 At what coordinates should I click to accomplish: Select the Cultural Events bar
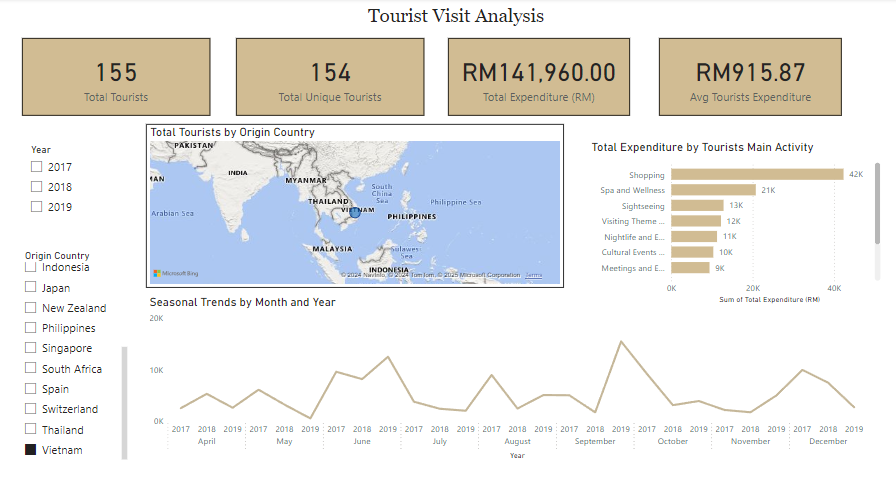692,252
